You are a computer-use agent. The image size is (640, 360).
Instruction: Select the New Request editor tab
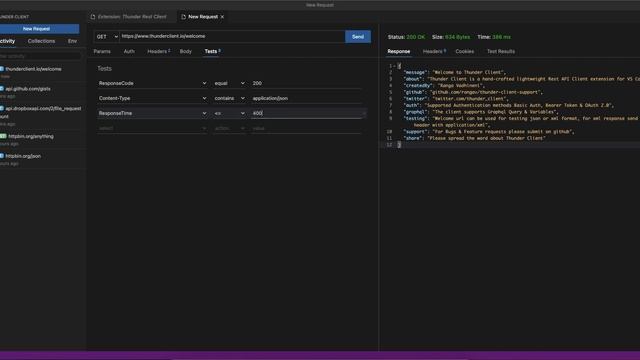click(x=202, y=17)
